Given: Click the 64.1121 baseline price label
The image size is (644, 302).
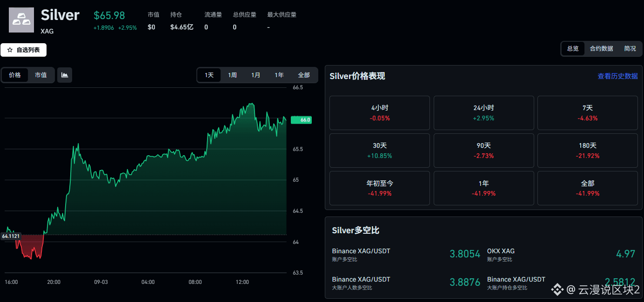Looking at the screenshot, I should click(x=11, y=236).
